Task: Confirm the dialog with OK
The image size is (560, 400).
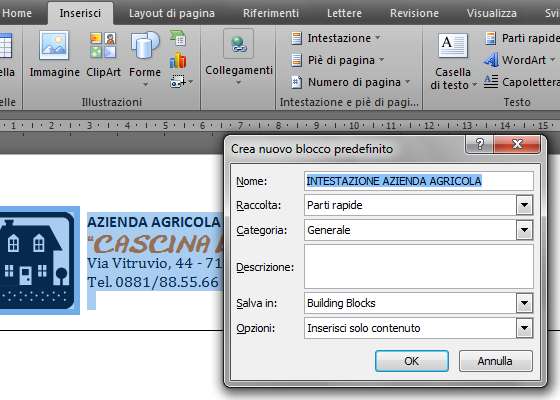Action: point(412,361)
